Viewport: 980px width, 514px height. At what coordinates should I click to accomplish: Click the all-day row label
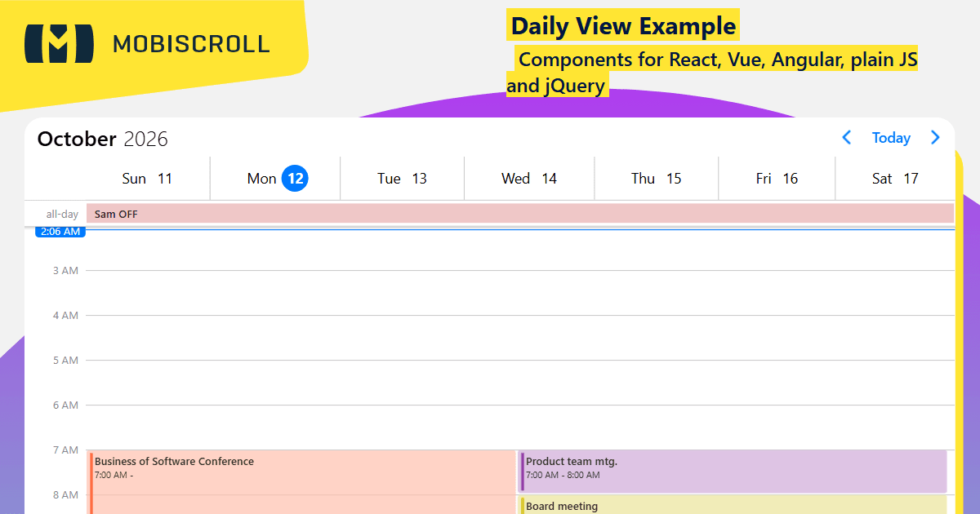pyautogui.click(x=62, y=214)
